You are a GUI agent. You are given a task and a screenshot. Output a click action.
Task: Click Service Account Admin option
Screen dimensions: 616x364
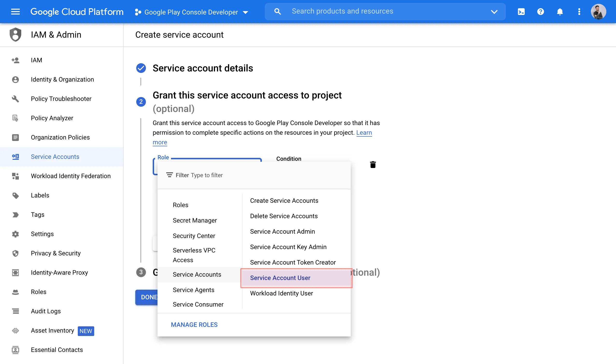283,231
